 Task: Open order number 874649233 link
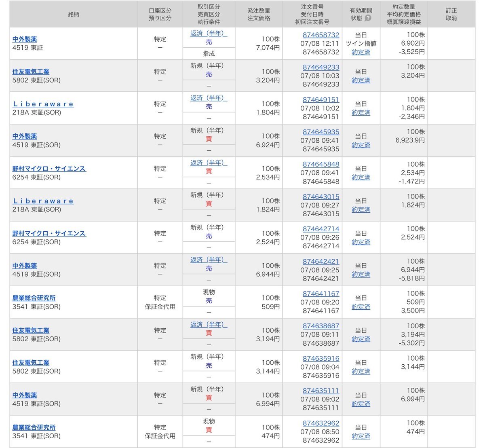click(321, 68)
